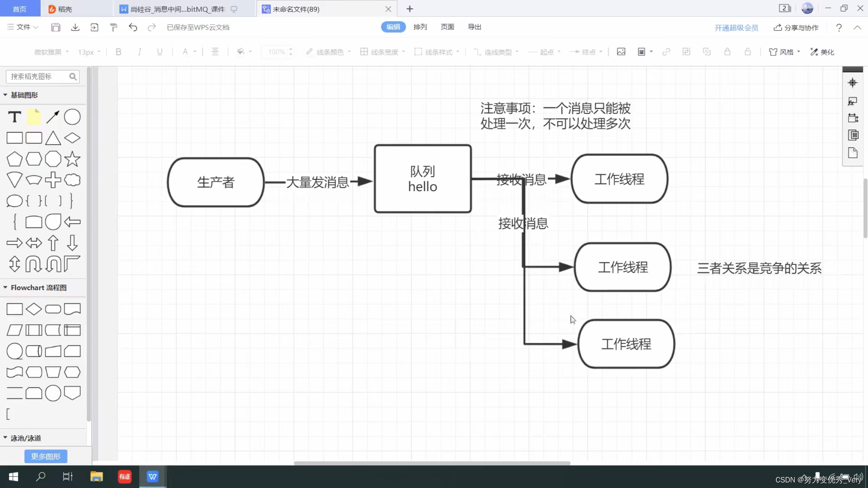
Task: Select the flowchart decision diamond
Action: [x=34, y=309]
